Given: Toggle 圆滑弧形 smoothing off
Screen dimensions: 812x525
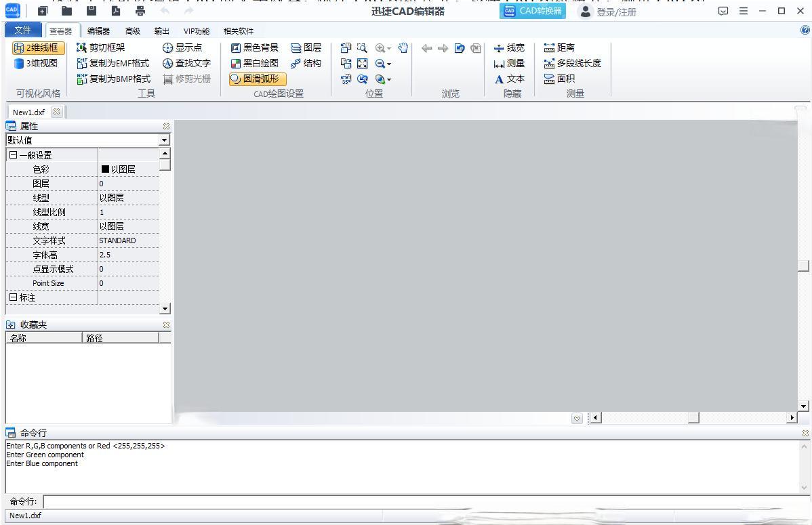Looking at the screenshot, I should click(x=256, y=79).
